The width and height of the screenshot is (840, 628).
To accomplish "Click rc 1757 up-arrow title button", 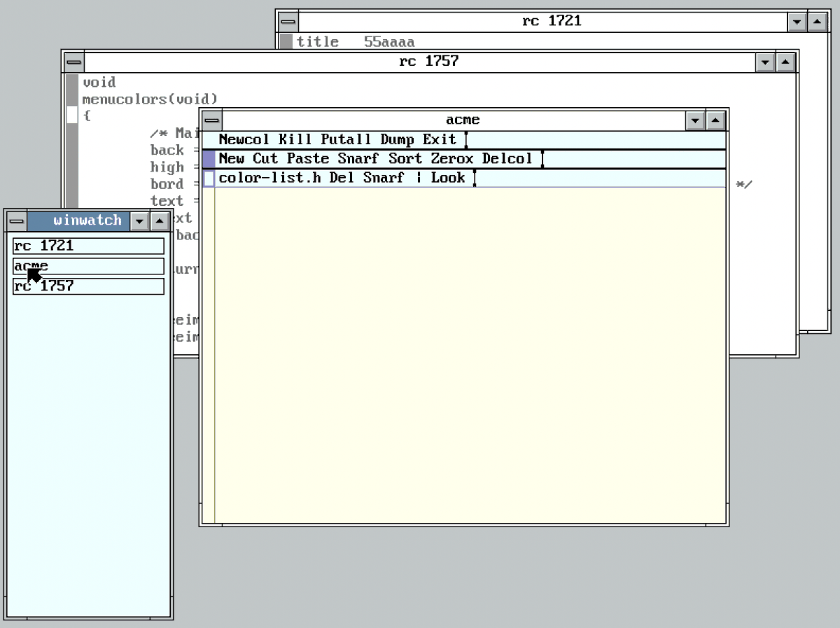I will point(785,62).
